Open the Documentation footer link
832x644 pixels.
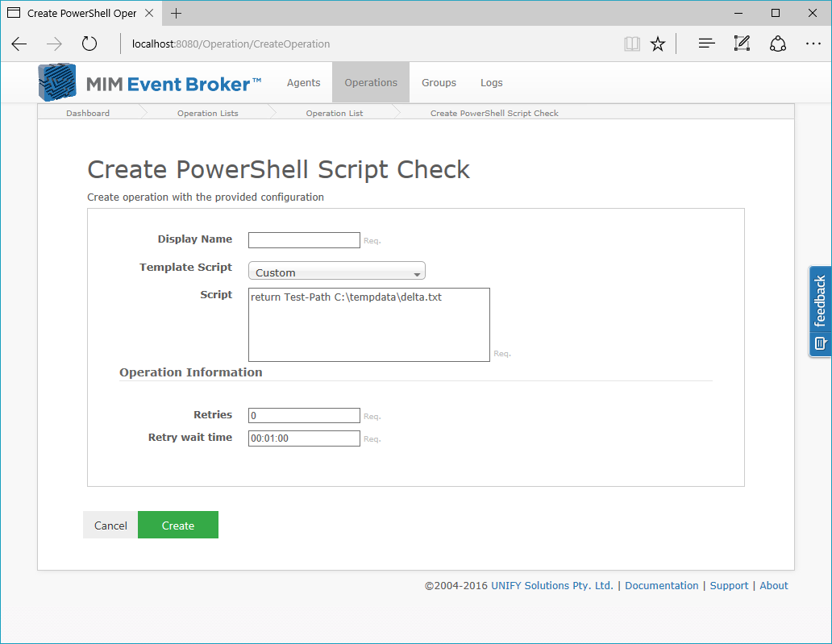tap(662, 586)
